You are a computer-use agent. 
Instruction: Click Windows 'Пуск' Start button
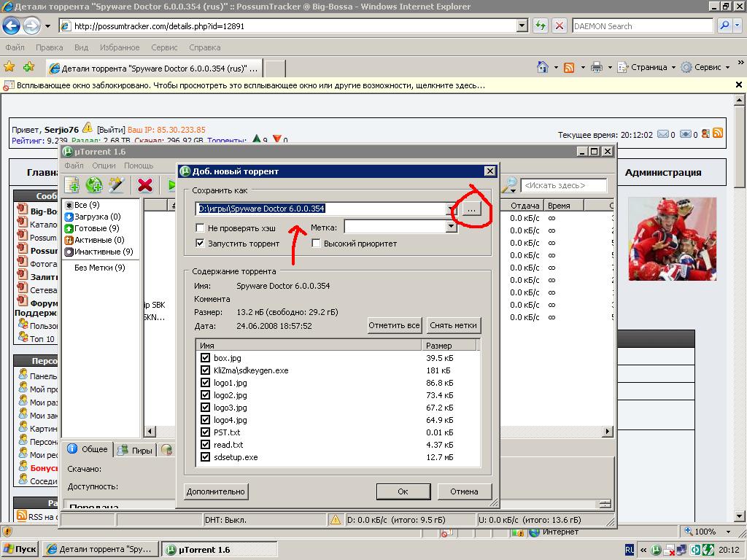(x=20, y=549)
